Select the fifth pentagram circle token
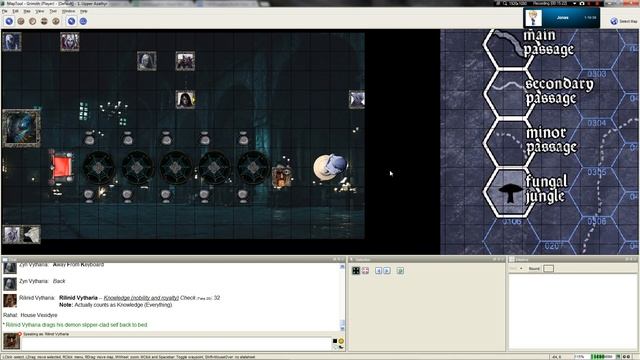The height and width of the screenshot is (360, 640). pyautogui.click(x=253, y=167)
